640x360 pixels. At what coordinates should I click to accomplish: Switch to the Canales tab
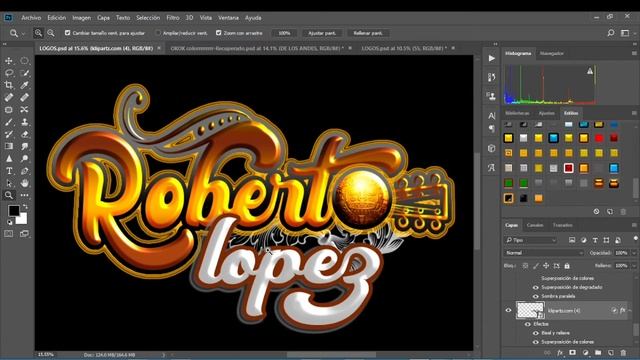click(x=535, y=225)
